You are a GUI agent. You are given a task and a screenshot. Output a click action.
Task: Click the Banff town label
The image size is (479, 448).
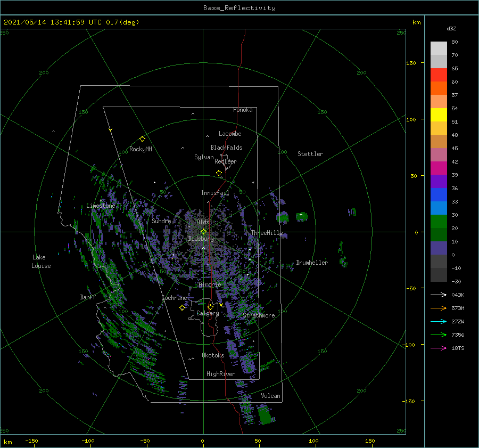click(x=88, y=297)
